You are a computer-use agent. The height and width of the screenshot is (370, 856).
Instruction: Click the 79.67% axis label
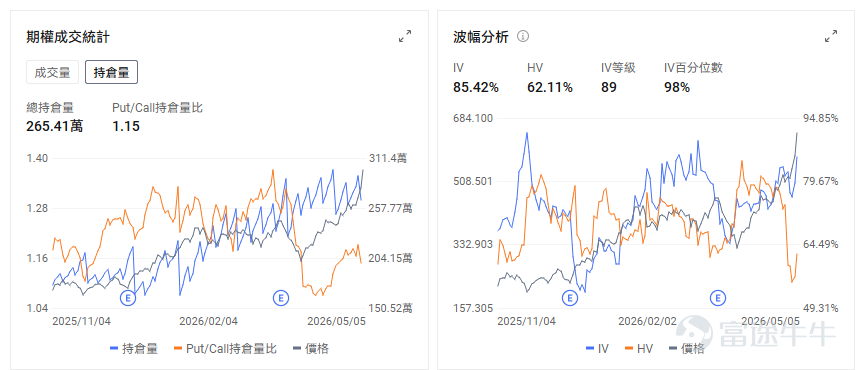(x=820, y=181)
